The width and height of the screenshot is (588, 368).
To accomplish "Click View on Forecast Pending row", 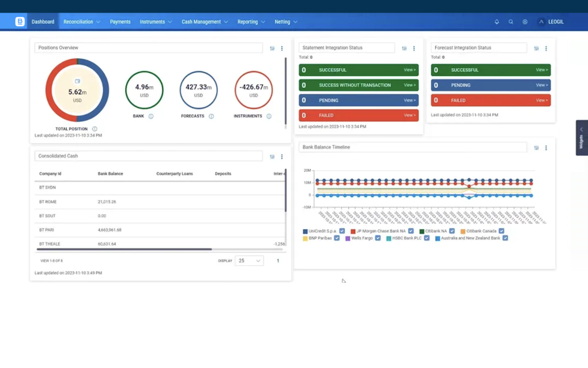I will point(541,85).
